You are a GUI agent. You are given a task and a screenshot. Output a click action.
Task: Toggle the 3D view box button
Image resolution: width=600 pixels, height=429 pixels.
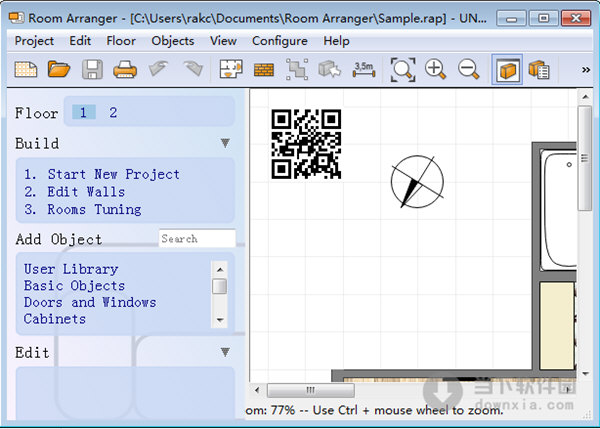click(x=506, y=69)
